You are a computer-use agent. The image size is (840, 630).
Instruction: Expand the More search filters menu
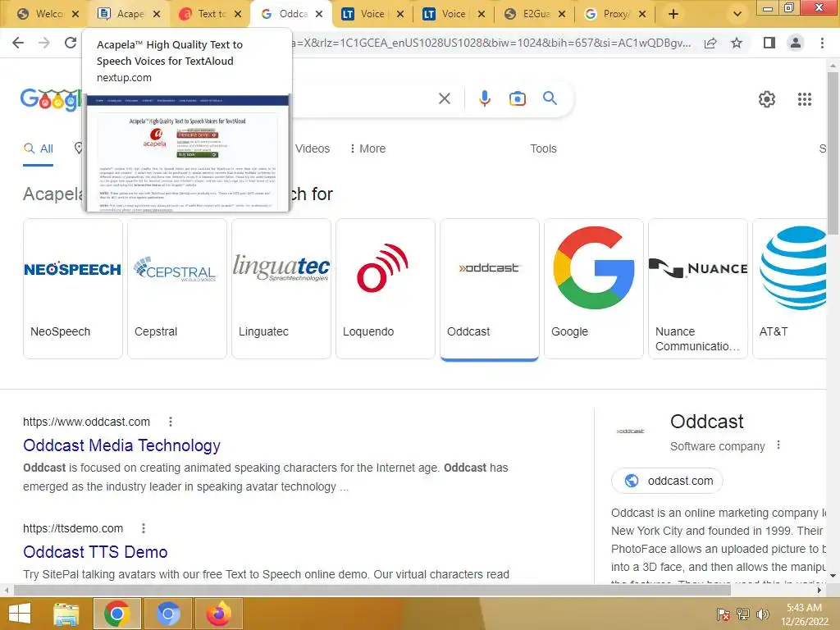pos(367,149)
